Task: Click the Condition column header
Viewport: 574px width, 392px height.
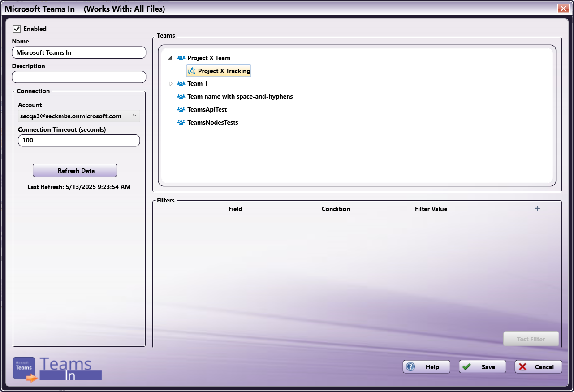Action: [336, 209]
